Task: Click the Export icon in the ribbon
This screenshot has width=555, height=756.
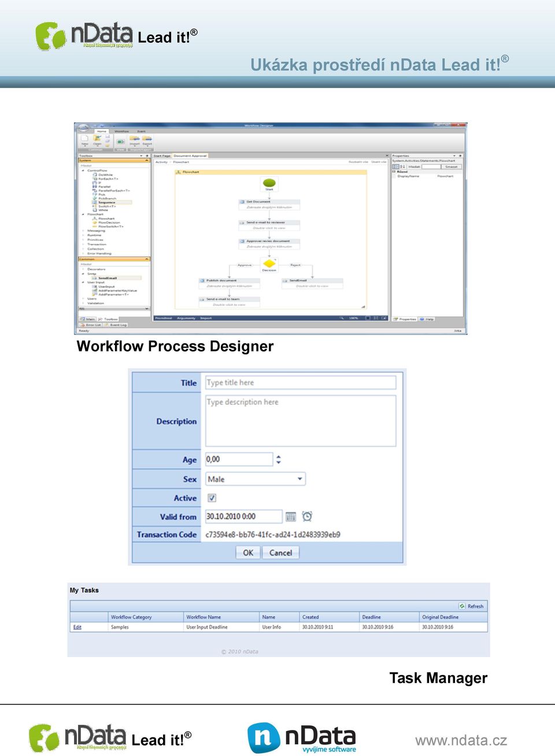Action: tap(147, 139)
